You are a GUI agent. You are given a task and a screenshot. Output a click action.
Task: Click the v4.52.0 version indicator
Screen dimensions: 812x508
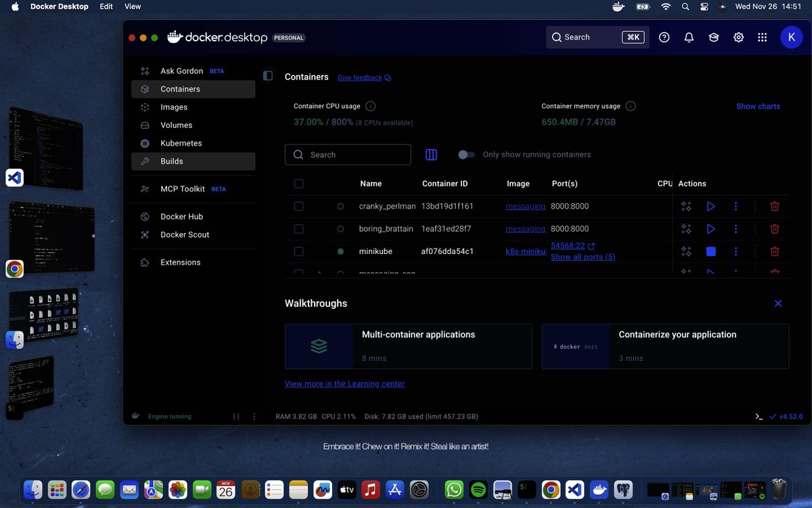point(786,417)
